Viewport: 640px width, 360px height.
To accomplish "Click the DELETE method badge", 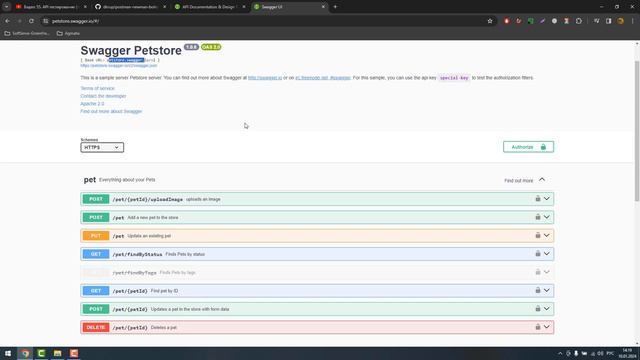I will 96,327.
